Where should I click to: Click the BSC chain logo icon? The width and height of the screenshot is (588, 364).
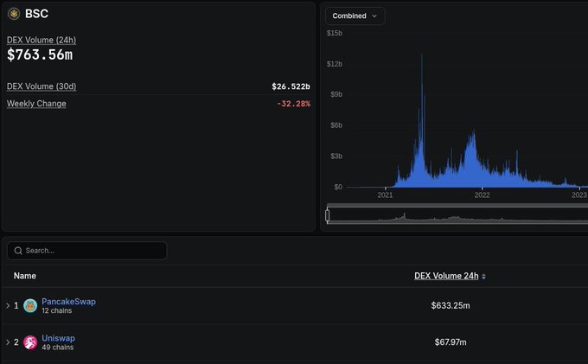(14, 14)
